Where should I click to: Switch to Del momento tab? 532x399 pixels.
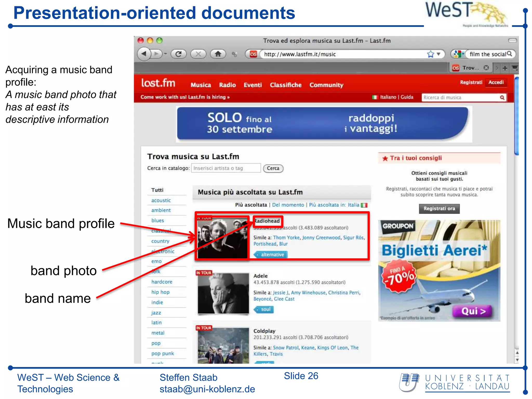(288, 205)
